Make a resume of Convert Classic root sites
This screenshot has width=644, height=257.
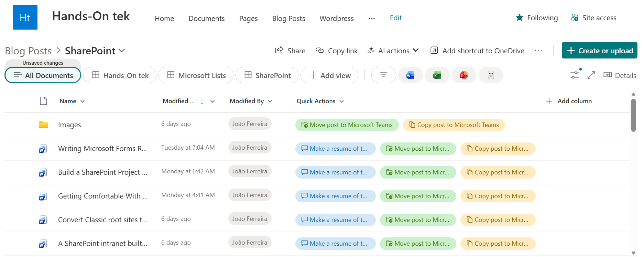click(x=335, y=220)
